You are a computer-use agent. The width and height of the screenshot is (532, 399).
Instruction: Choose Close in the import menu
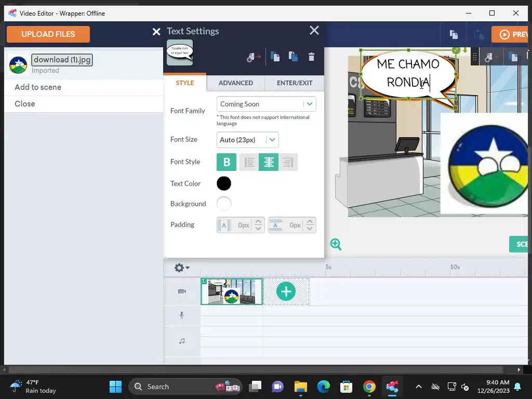(84, 104)
